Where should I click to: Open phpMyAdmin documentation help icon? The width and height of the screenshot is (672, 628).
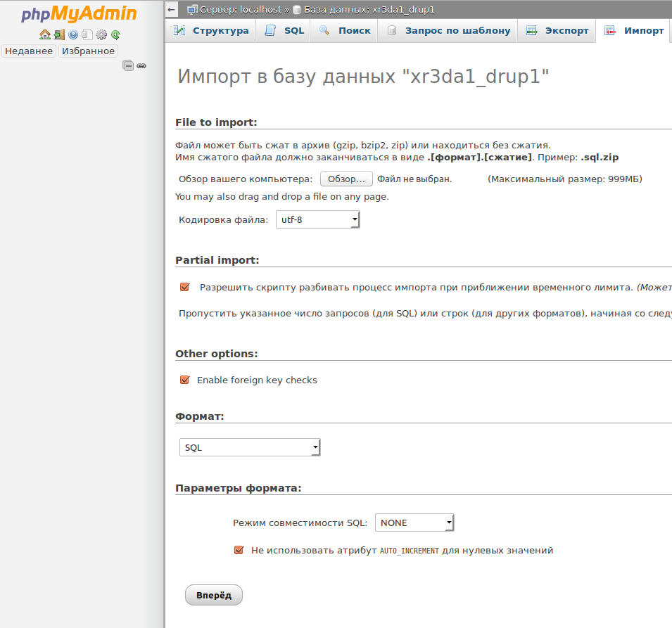[x=73, y=34]
